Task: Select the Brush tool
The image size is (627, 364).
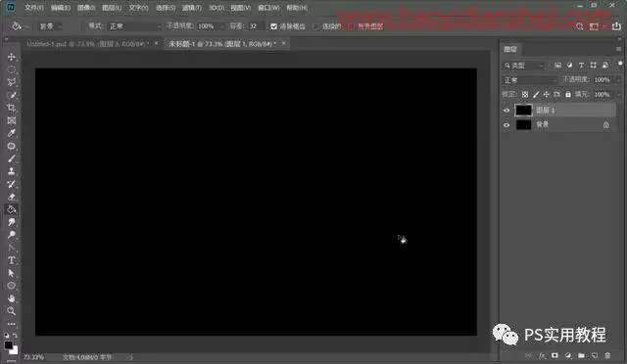Action: click(x=11, y=159)
